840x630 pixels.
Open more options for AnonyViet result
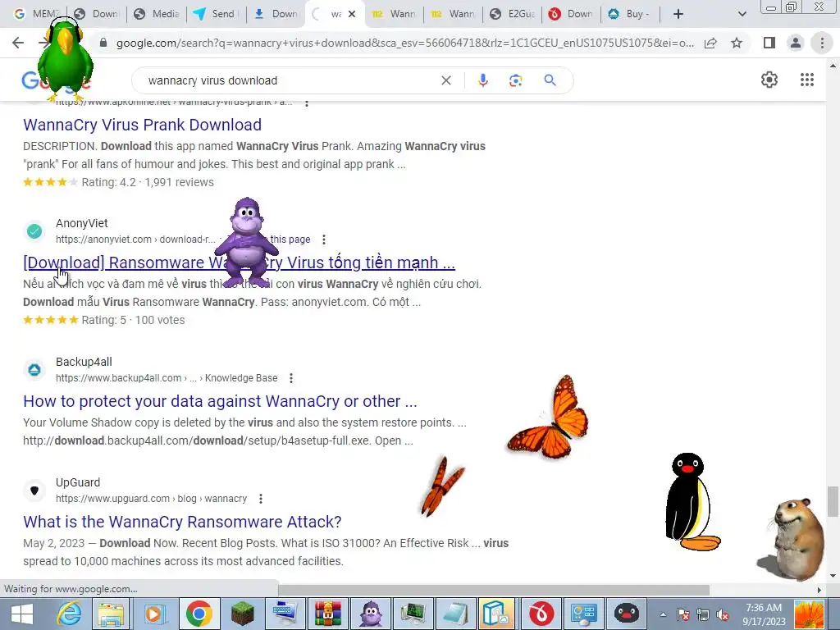point(323,240)
